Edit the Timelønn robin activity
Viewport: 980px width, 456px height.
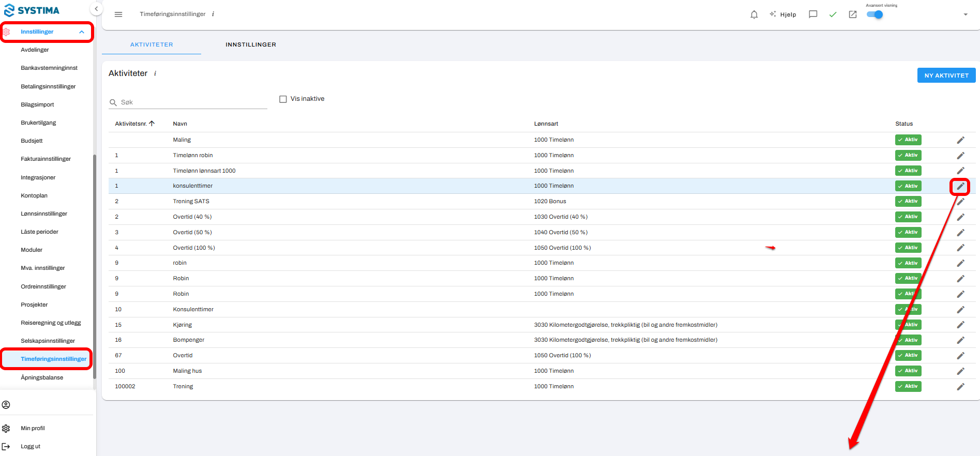coord(960,156)
